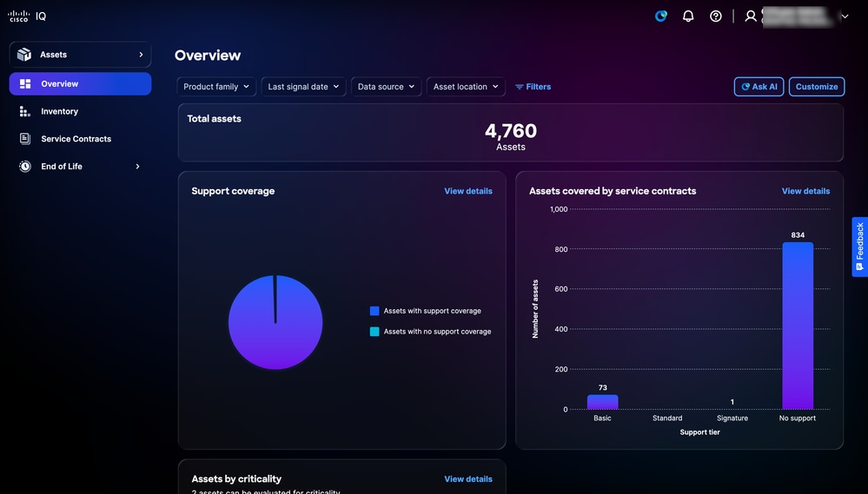Expand the Assets sidebar chevron

[141, 54]
